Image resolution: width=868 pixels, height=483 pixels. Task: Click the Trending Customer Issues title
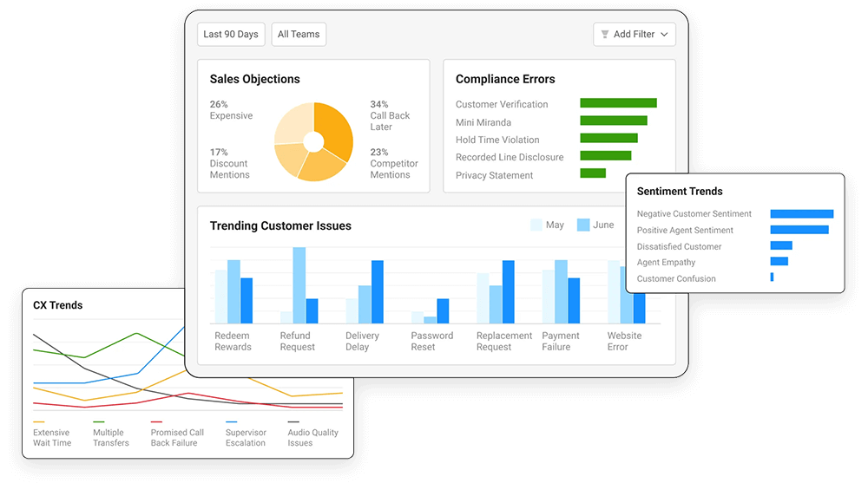[280, 225]
